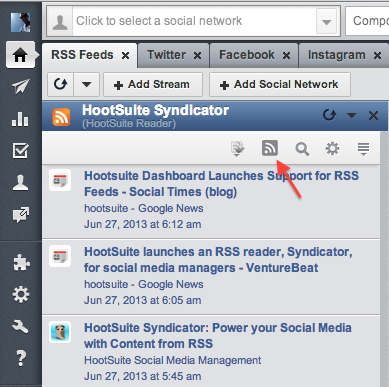389x387 pixels.
Task: Refresh the HootSuite Syndicator stream
Action: click(329, 115)
